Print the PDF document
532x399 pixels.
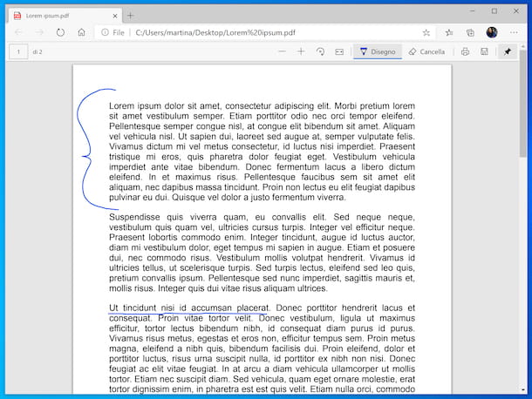click(465, 52)
